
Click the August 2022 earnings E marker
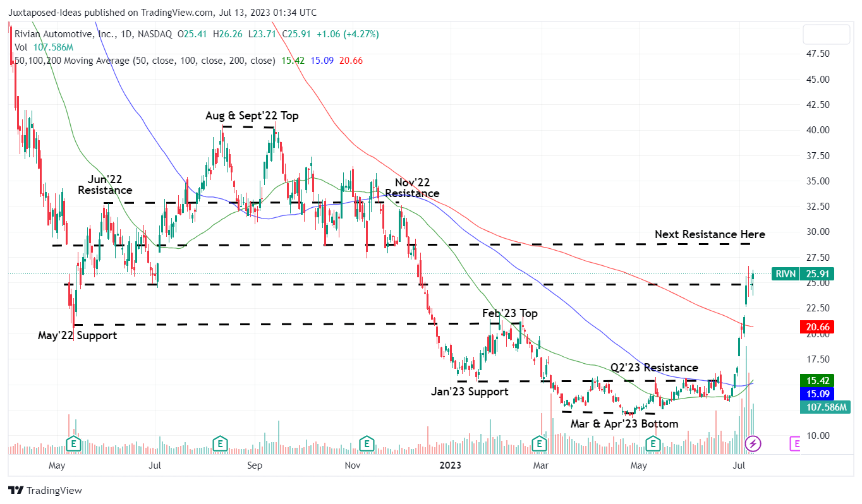(x=220, y=443)
